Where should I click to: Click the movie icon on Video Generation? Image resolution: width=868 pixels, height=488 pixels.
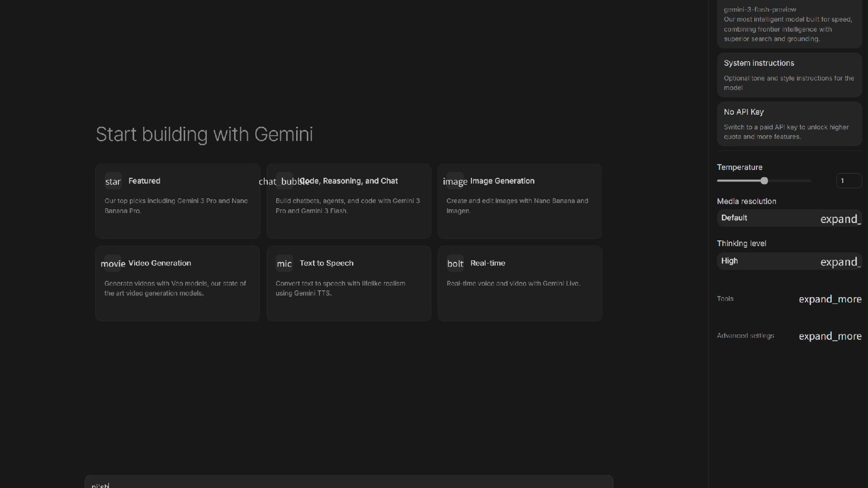[113, 263]
